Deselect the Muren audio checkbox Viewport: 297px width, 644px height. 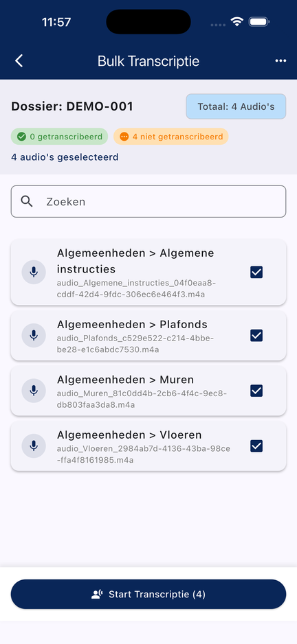(256, 391)
